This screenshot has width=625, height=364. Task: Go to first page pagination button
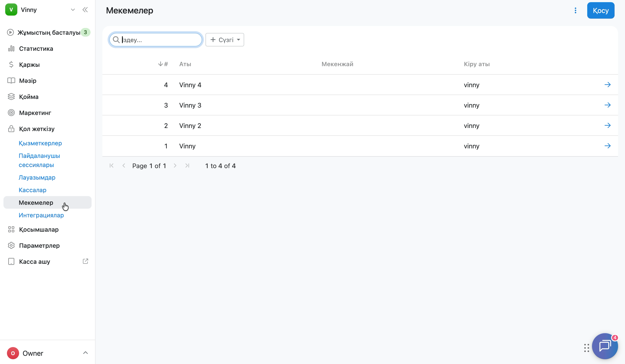(112, 166)
